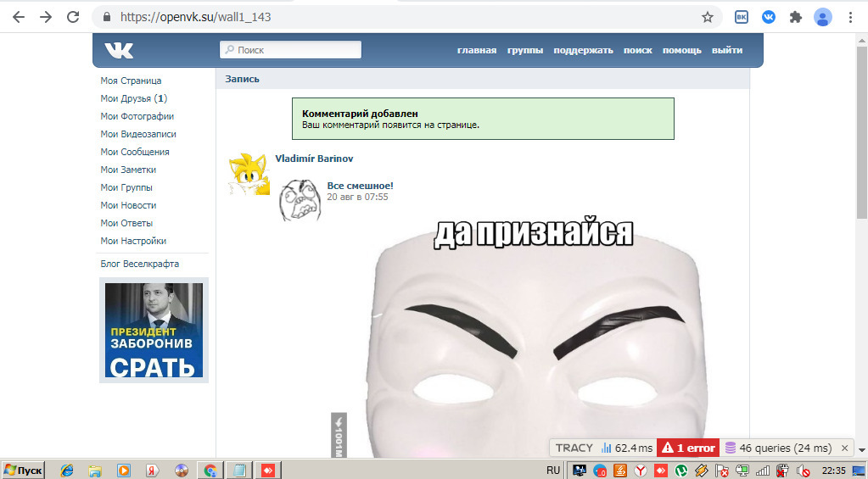Viewport: 868px width, 479px height.
Task: Open the Winamp tray icon
Action: [701, 471]
